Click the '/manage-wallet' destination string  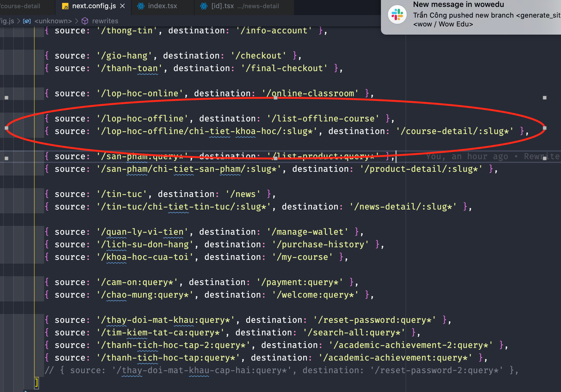click(x=308, y=232)
